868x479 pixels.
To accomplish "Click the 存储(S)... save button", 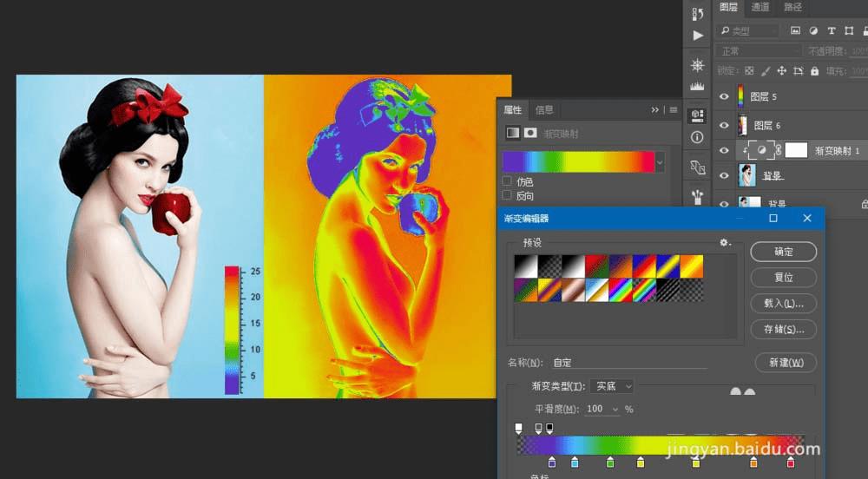I will [x=783, y=329].
